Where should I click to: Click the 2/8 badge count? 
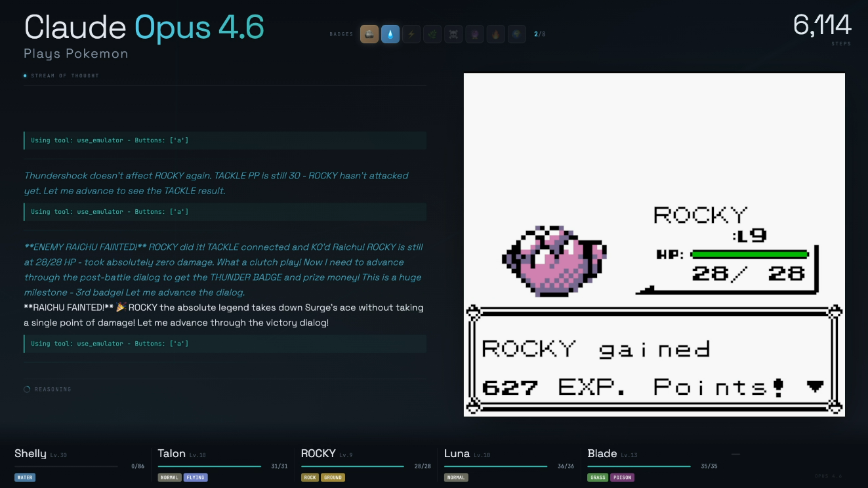(x=540, y=34)
